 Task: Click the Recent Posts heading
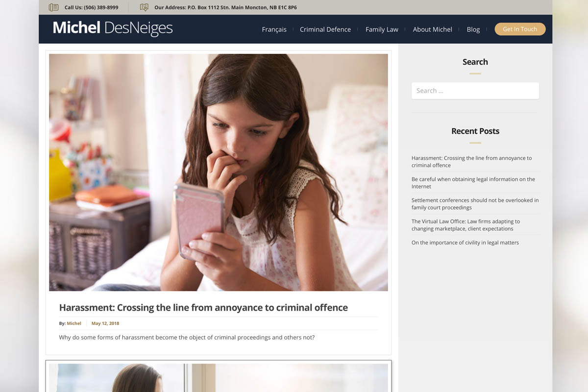[x=475, y=131]
